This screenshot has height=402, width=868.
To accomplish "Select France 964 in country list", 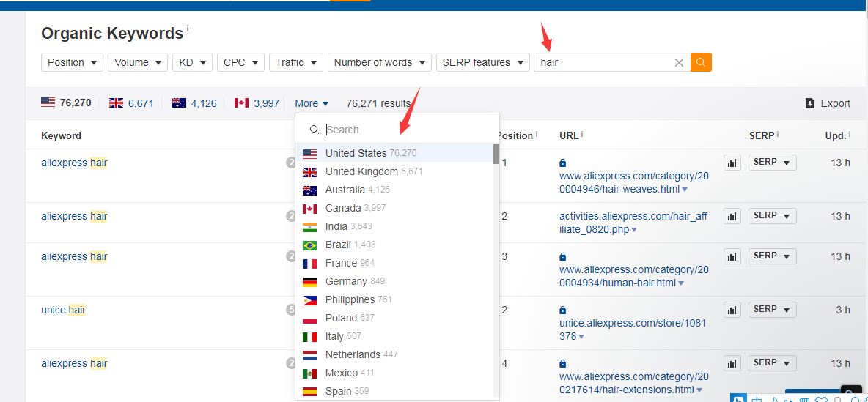I will [394, 263].
